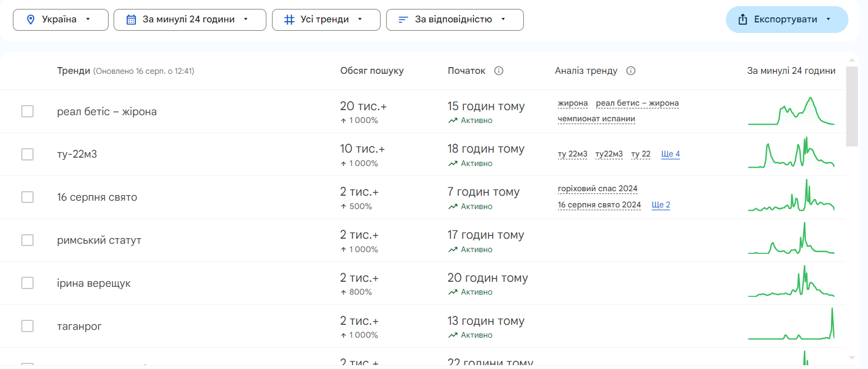
Task: Open related query ту 22м3
Action: [x=573, y=154]
